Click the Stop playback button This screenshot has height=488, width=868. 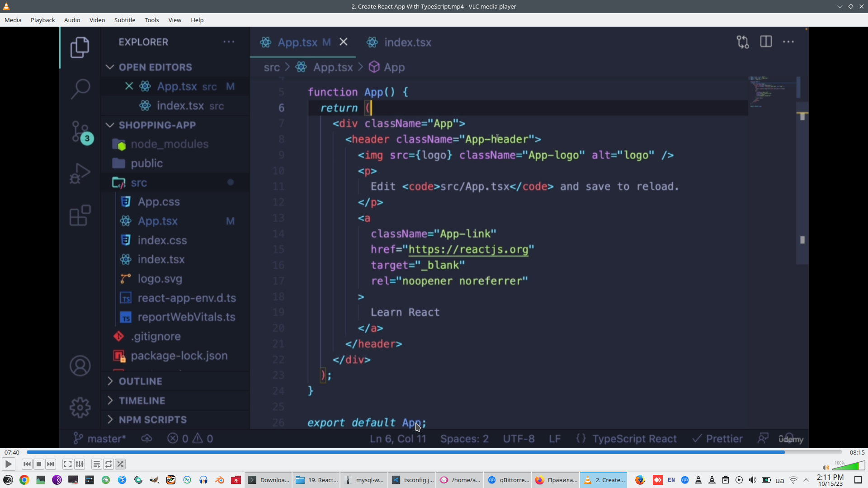pos(39,464)
